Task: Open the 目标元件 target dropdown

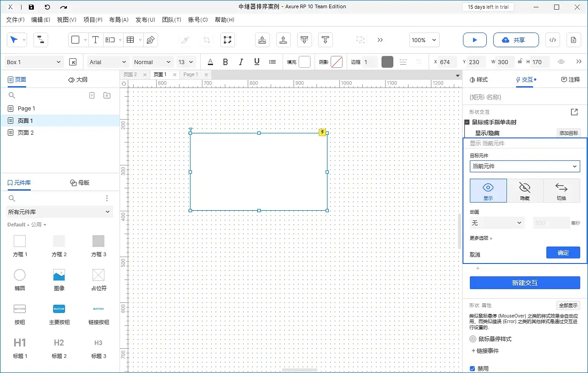Action: pyautogui.click(x=525, y=166)
